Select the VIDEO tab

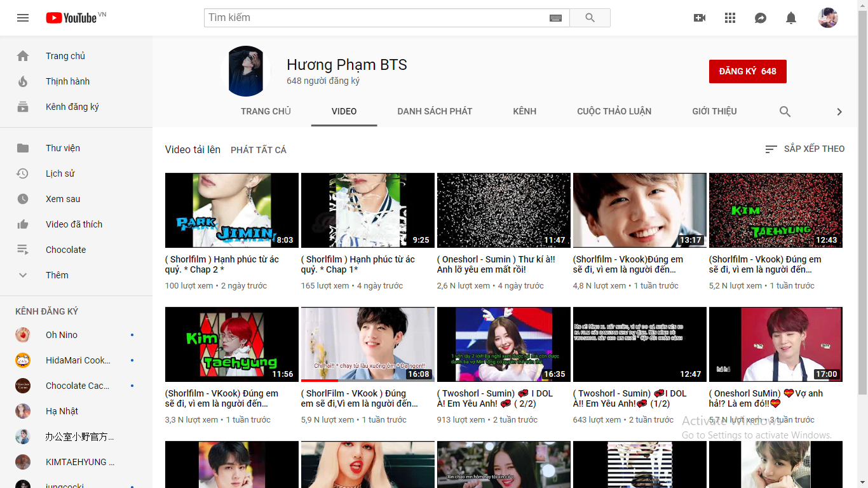[x=344, y=111]
